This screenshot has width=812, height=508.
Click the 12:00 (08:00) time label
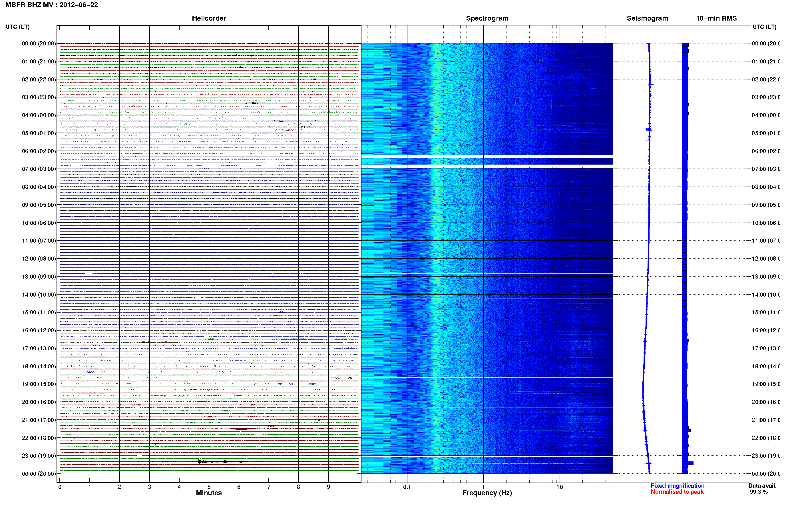coord(39,258)
